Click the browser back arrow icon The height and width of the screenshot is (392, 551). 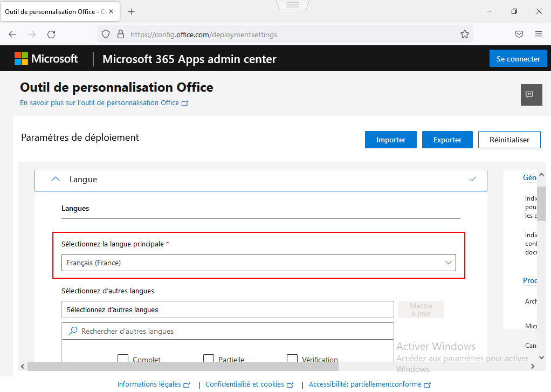(x=12, y=34)
